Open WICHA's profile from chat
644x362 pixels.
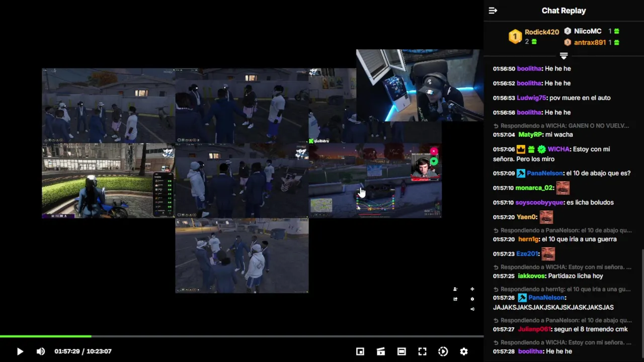[x=558, y=149]
